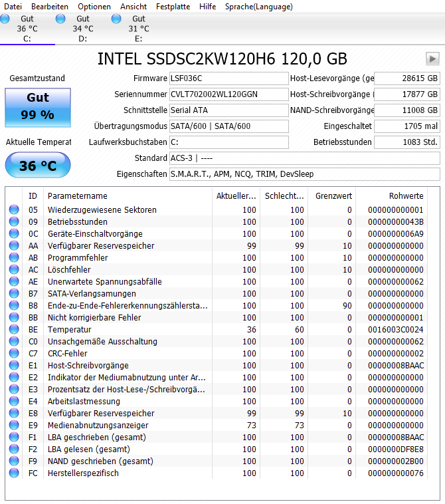Click status icon of Unerwartete Spannungsabfälle row
This screenshot has width=445, height=504.
point(14,281)
